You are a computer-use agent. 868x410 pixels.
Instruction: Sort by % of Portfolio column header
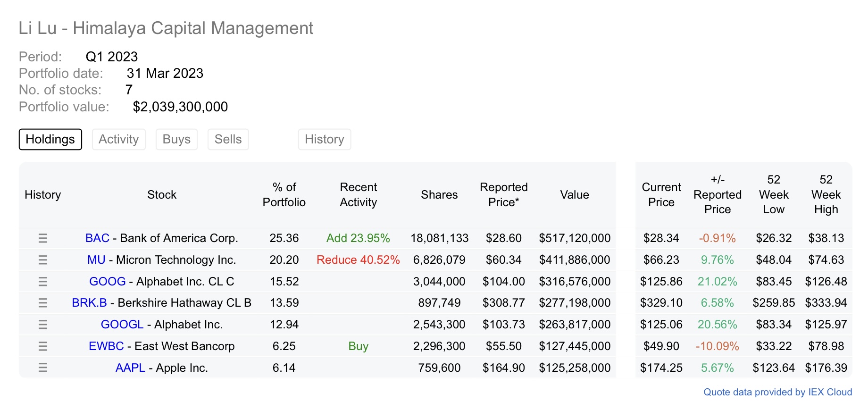point(284,195)
